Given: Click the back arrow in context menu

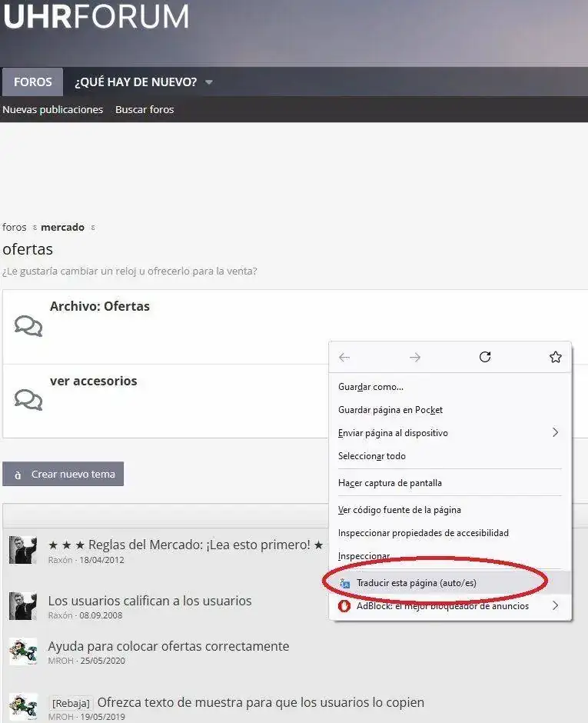Looking at the screenshot, I should (344, 358).
